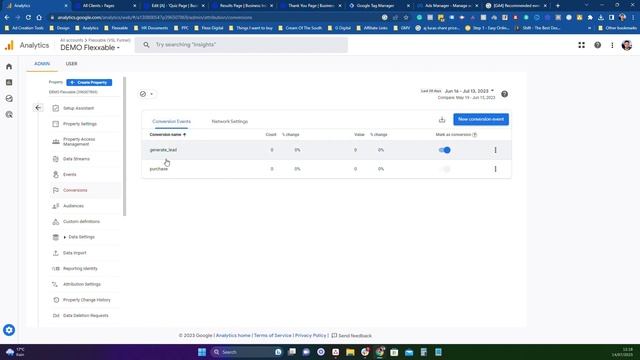Click the back arrow beside property column
This screenshot has width=640, height=360.
point(38,108)
